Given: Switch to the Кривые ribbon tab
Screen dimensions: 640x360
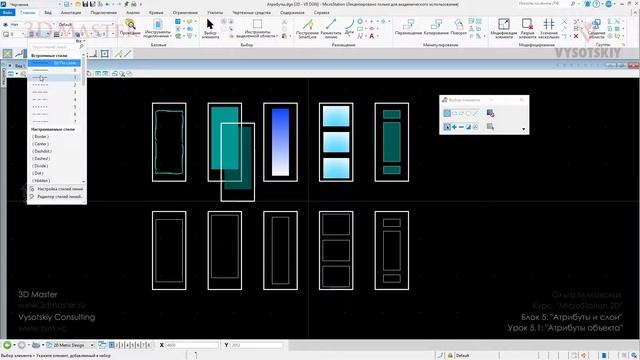Looking at the screenshot, I should 156,13.
